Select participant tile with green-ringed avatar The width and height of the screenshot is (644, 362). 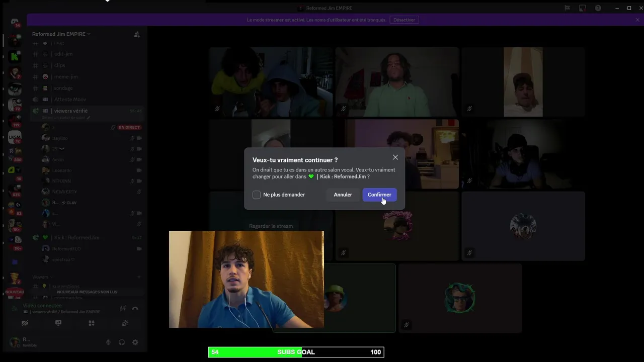[460, 298]
